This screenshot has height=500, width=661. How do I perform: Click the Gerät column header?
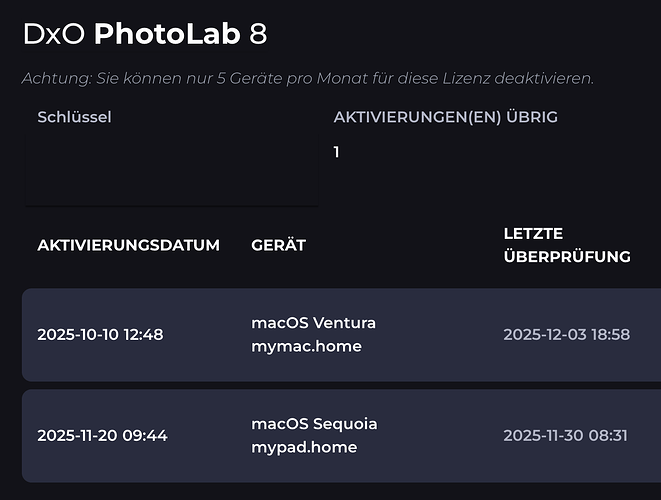278,245
